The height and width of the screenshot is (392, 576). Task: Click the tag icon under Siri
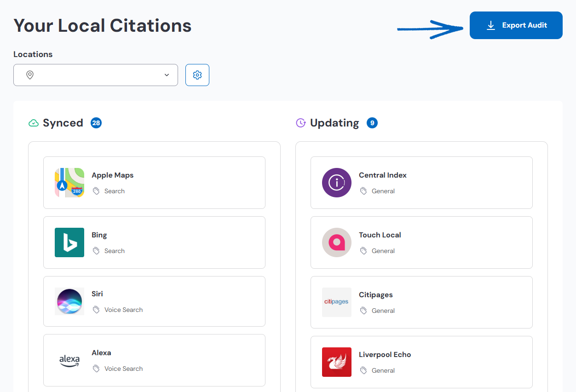(96, 310)
